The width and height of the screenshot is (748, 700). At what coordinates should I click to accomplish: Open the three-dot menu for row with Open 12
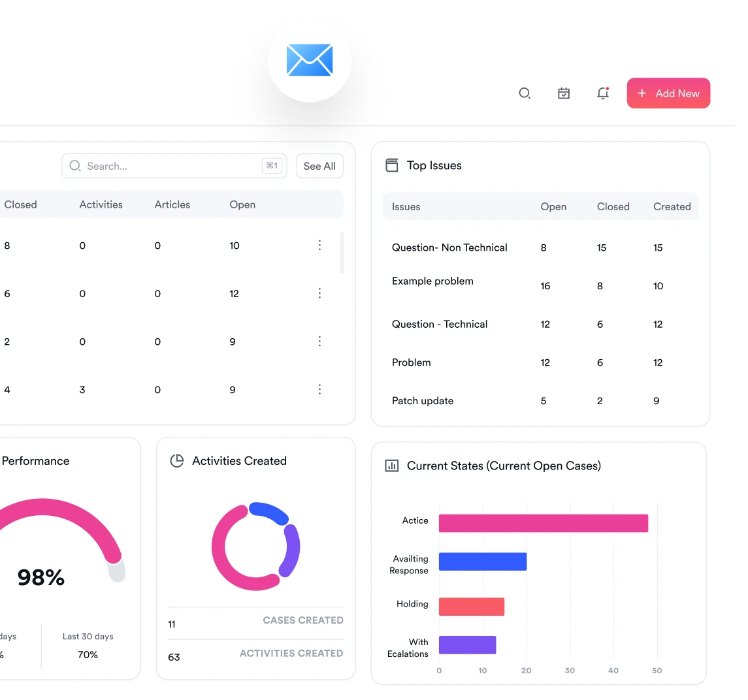pyautogui.click(x=319, y=293)
